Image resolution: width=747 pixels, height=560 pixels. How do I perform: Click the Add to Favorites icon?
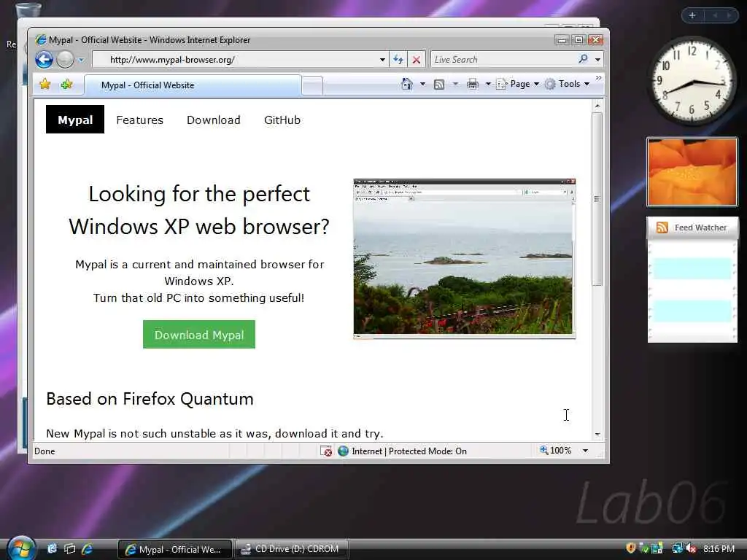click(x=66, y=85)
